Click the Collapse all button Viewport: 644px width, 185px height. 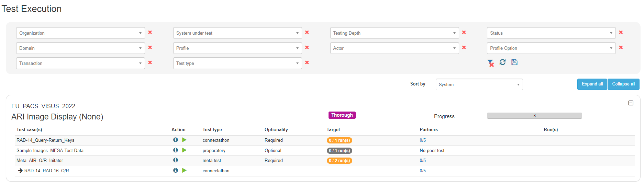click(623, 84)
